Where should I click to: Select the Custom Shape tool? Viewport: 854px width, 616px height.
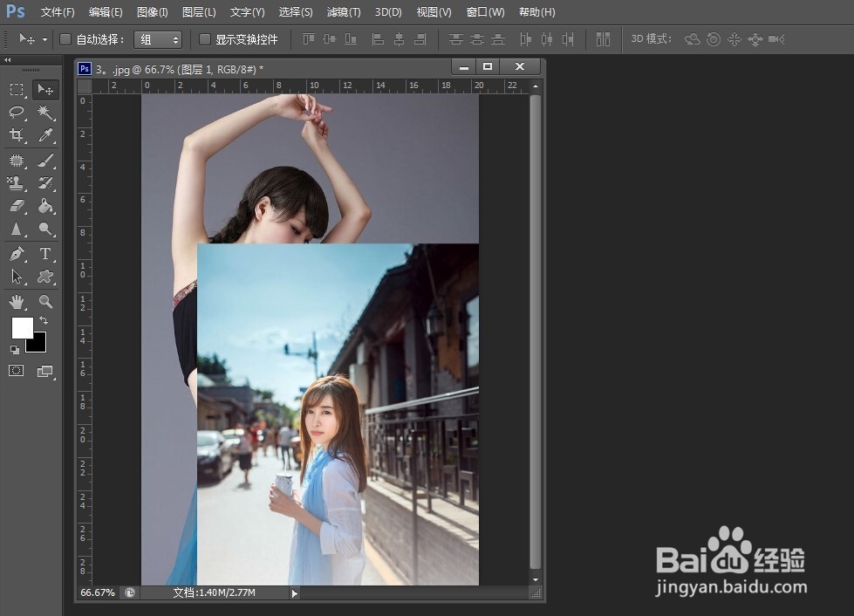(x=45, y=277)
